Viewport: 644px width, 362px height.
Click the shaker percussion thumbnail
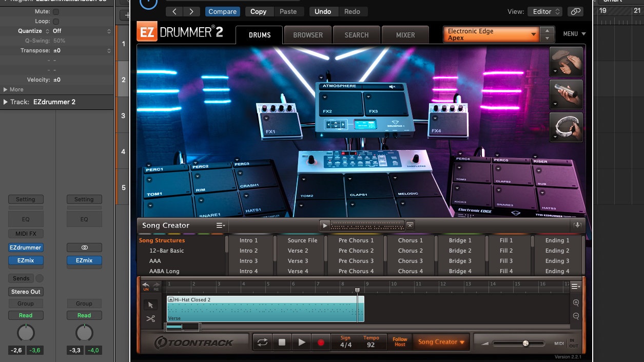[x=567, y=94]
